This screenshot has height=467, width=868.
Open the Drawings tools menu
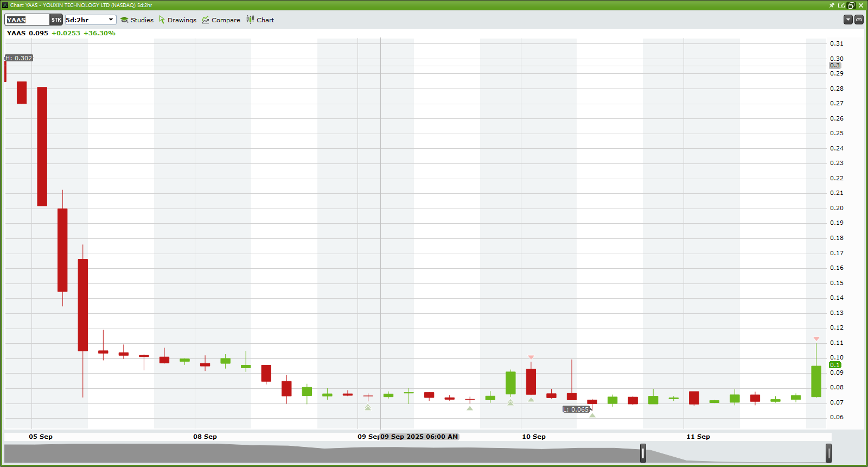182,20
